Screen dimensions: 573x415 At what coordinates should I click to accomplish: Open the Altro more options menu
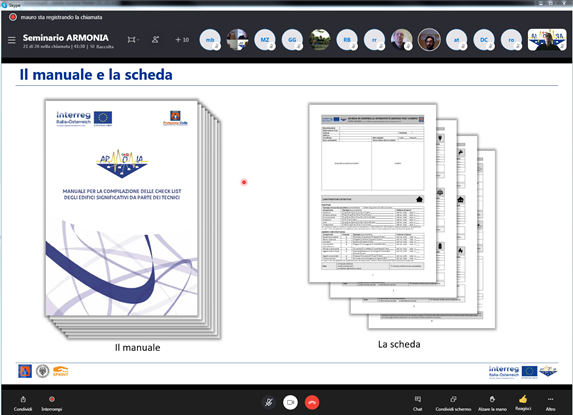tap(551, 403)
